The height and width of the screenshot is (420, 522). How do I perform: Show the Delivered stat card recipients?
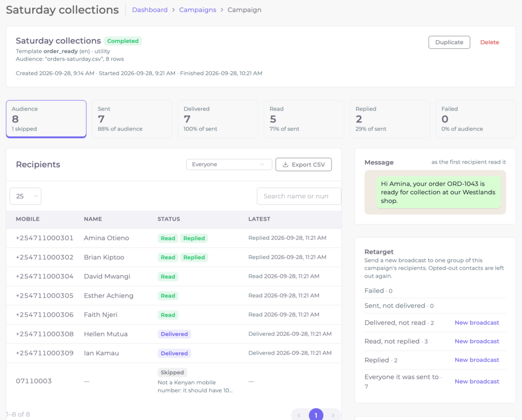pyautogui.click(x=218, y=119)
